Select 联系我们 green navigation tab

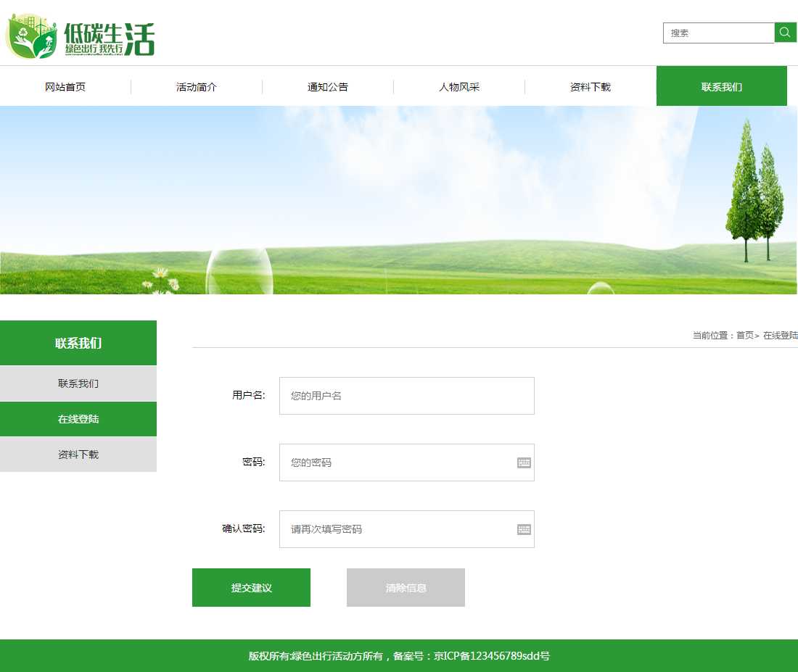pyautogui.click(x=722, y=87)
